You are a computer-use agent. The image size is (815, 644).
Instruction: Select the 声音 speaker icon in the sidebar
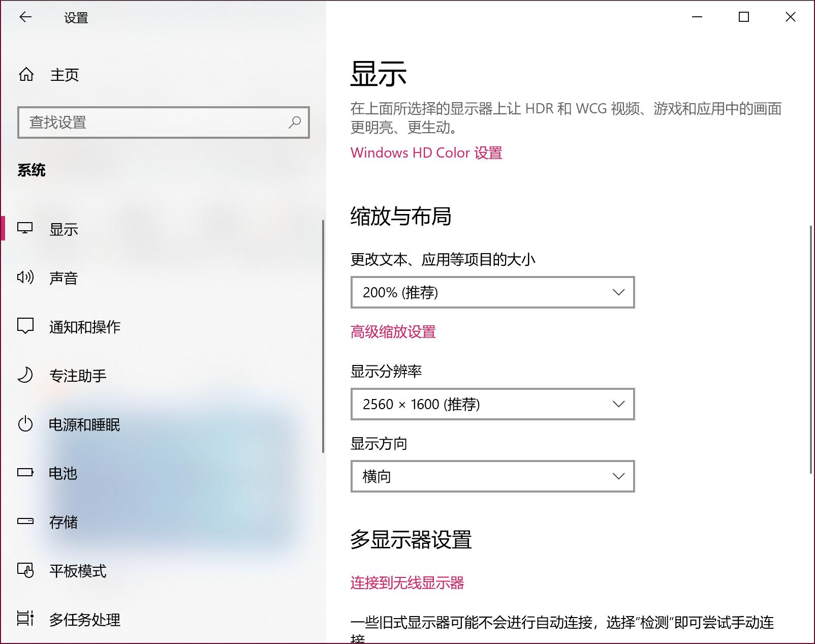pyautogui.click(x=26, y=278)
